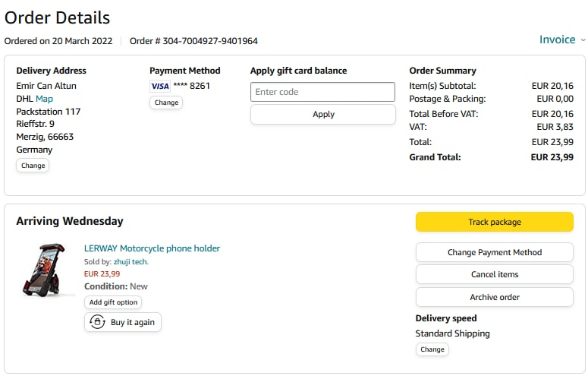Add gift option to the item
The image size is (588, 376).
point(113,302)
